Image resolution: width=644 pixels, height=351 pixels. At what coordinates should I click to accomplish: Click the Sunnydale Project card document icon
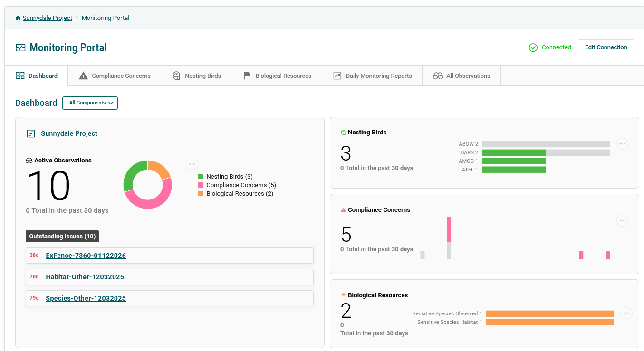point(31,133)
